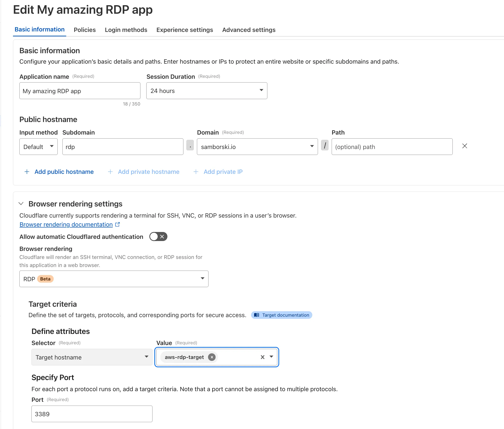Disable Allow automatic Cloudflared authentication
Image resolution: width=504 pixels, height=429 pixels.
click(158, 236)
